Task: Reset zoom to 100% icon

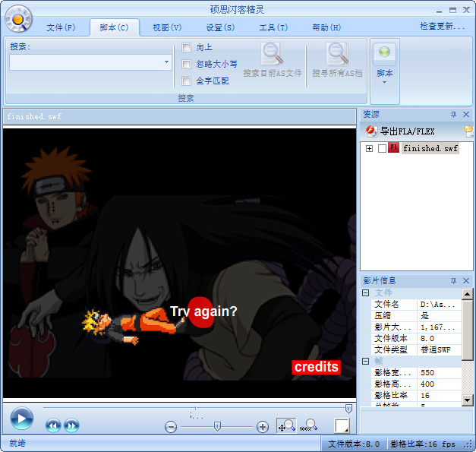Action: 308,425
